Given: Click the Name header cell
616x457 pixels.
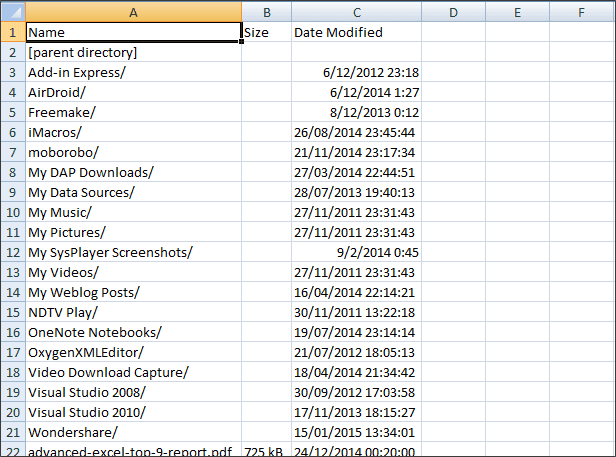Looking at the screenshot, I should pyautogui.click(x=133, y=32).
